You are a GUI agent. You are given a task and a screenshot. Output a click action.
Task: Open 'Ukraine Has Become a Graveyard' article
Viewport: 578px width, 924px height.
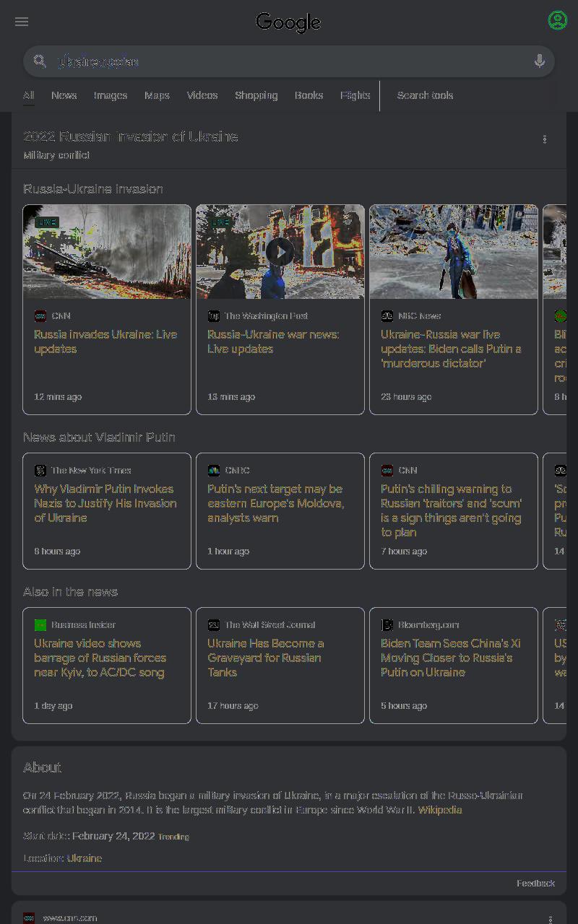coord(266,658)
